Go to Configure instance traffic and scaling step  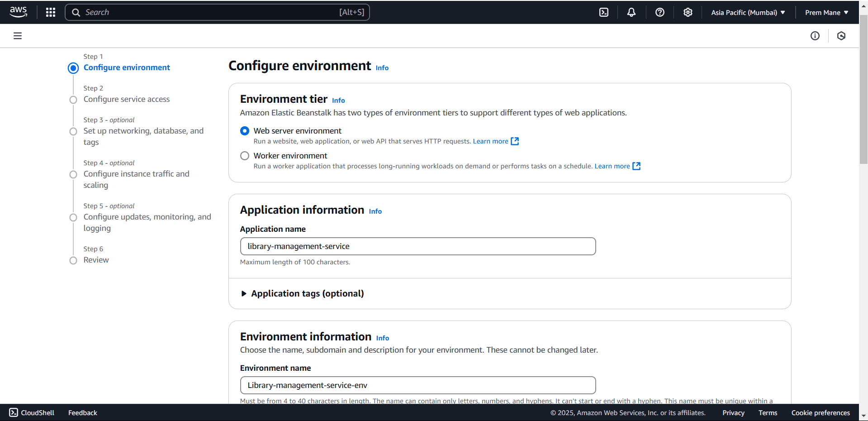[136, 179]
